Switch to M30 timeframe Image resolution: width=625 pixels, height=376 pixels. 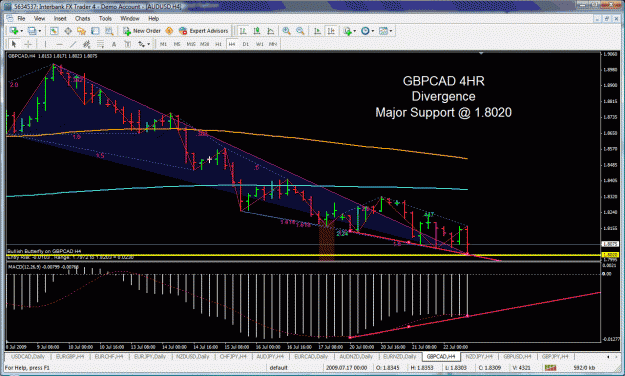pyautogui.click(x=204, y=44)
